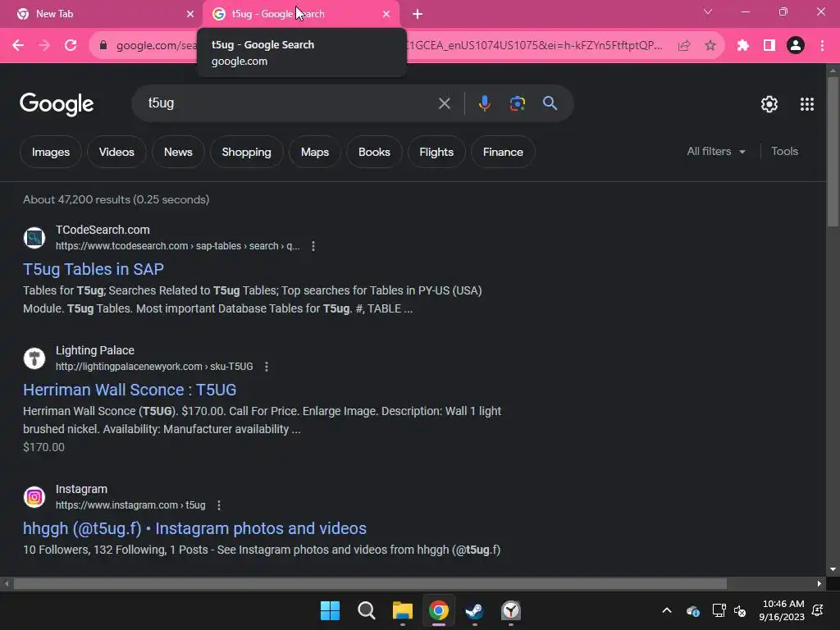Click the vertical scrollbar down arrow
Image resolution: width=840 pixels, height=630 pixels.
click(833, 570)
